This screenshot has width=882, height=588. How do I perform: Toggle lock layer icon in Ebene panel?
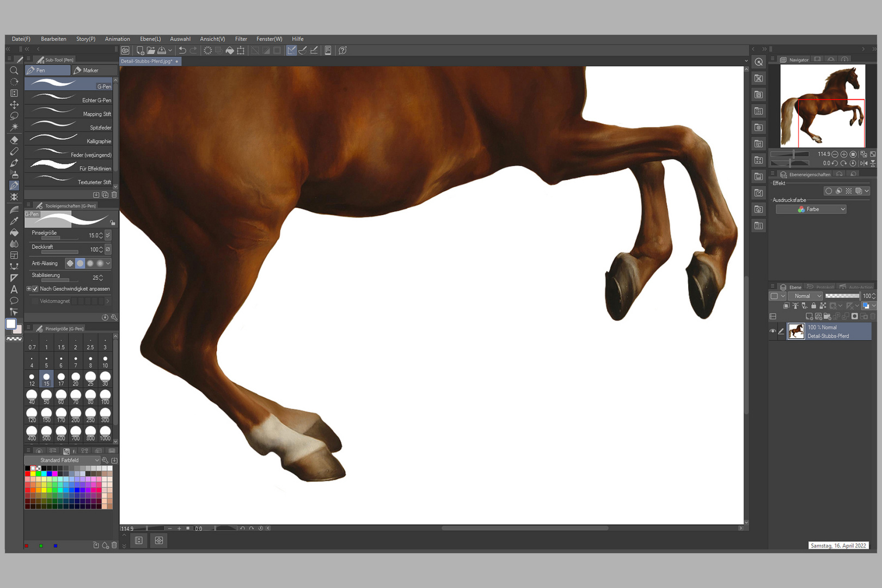pos(813,306)
